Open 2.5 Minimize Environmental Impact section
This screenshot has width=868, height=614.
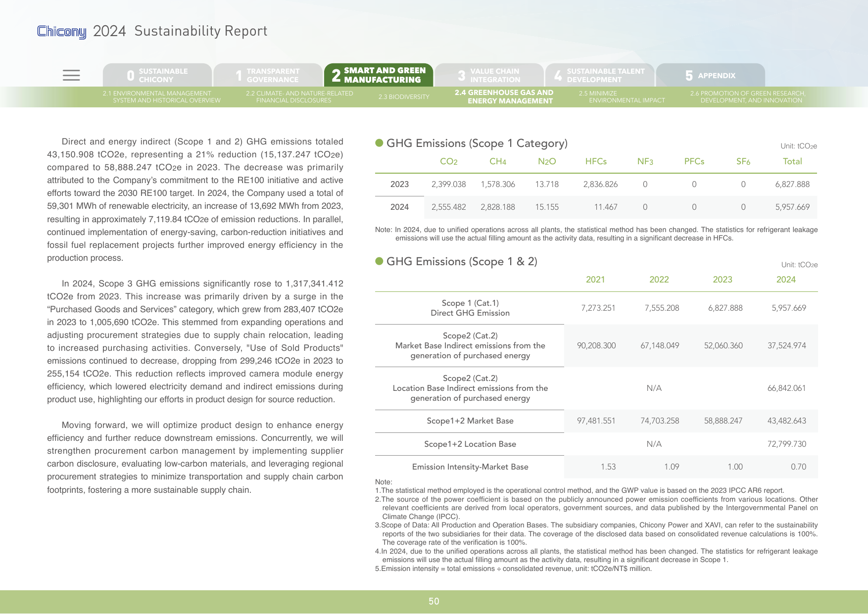(x=622, y=97)
